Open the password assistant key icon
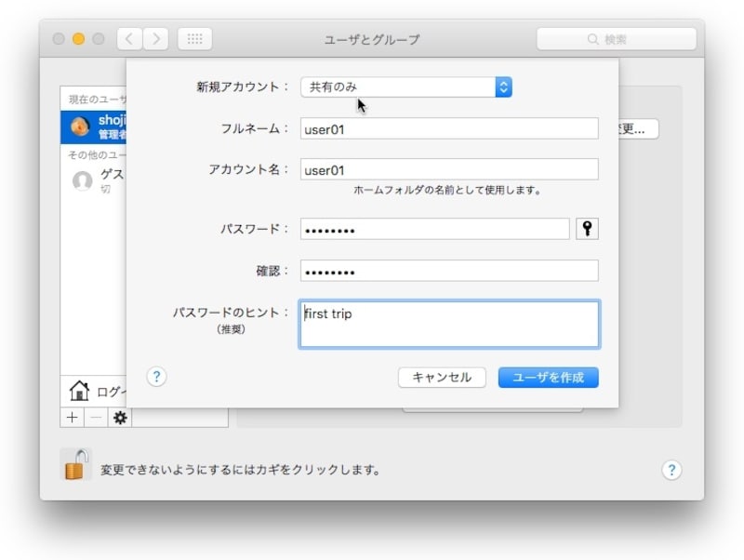The height and width of the screenshot is (560, 744). click(x=587, y=229)
